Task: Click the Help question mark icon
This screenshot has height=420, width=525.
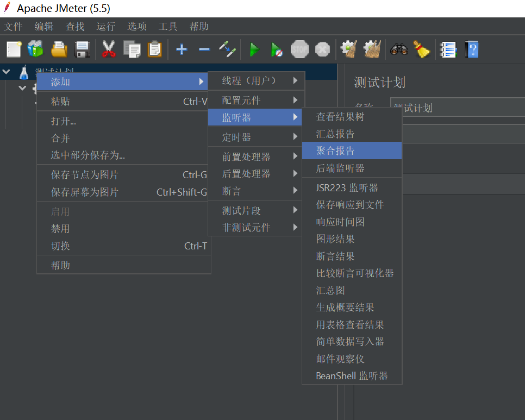Action: 472,49
